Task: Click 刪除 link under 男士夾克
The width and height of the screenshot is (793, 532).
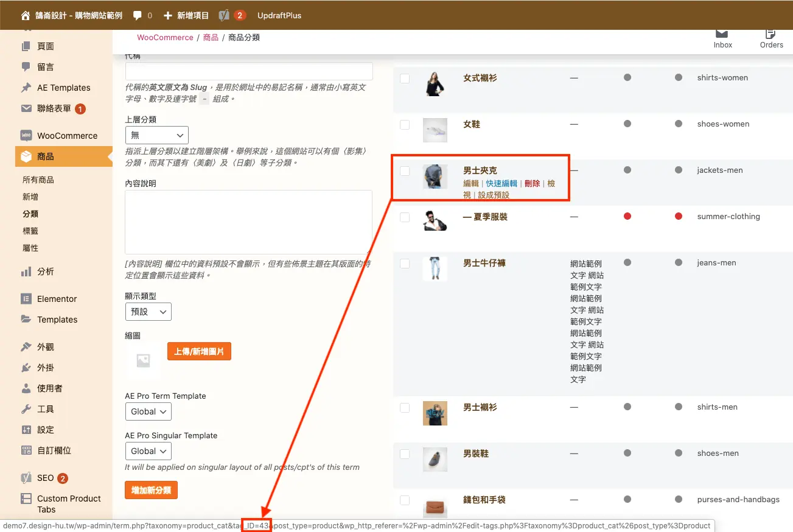Action: pyautogui.click(x=532, y=183)
